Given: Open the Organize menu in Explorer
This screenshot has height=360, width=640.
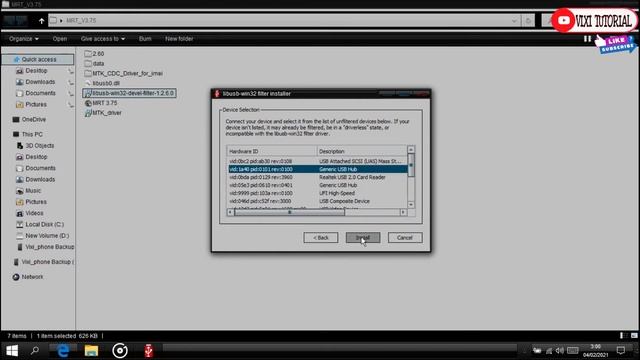Looking at the screenshot, I should [24, 39].
